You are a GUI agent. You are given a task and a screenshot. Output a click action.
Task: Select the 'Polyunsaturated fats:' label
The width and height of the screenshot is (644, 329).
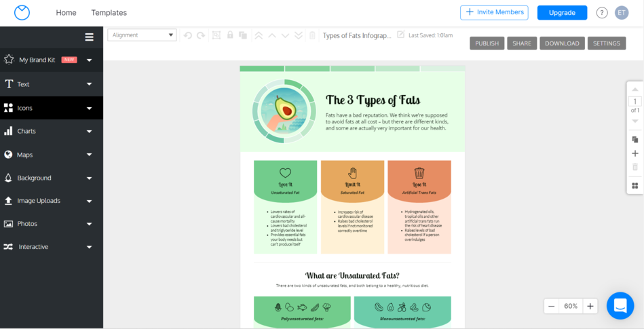click(302, 319)
